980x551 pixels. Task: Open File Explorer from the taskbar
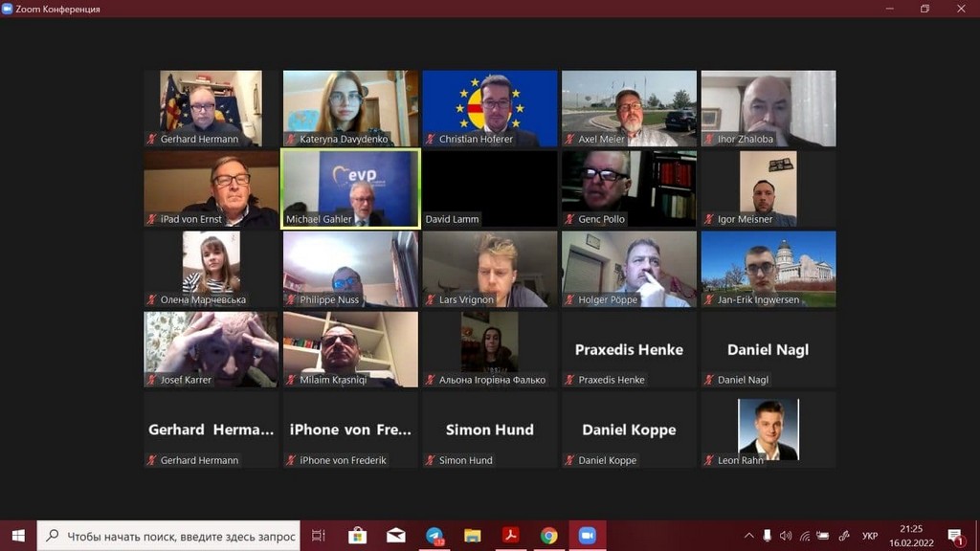472,536
